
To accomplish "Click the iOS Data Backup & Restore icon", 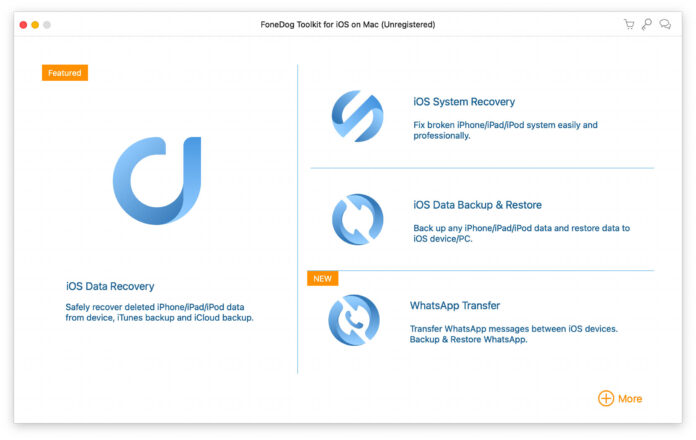I will click(357, 219).
